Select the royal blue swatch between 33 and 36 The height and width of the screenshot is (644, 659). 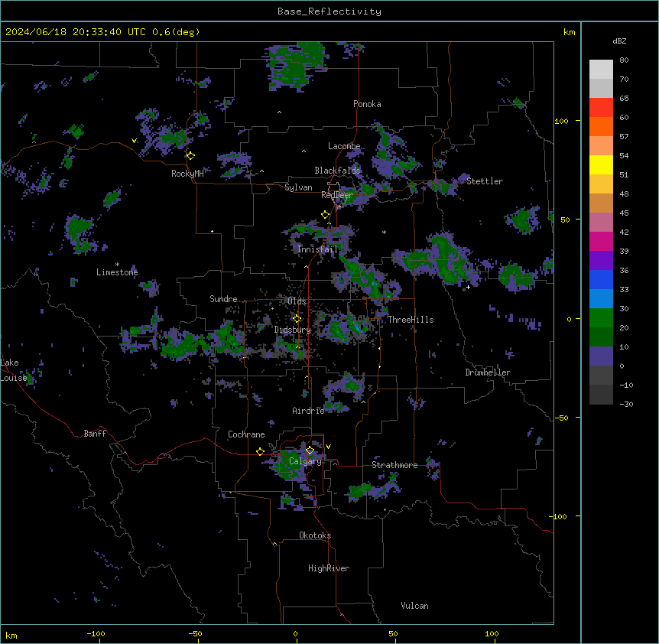tap(601, 279)
